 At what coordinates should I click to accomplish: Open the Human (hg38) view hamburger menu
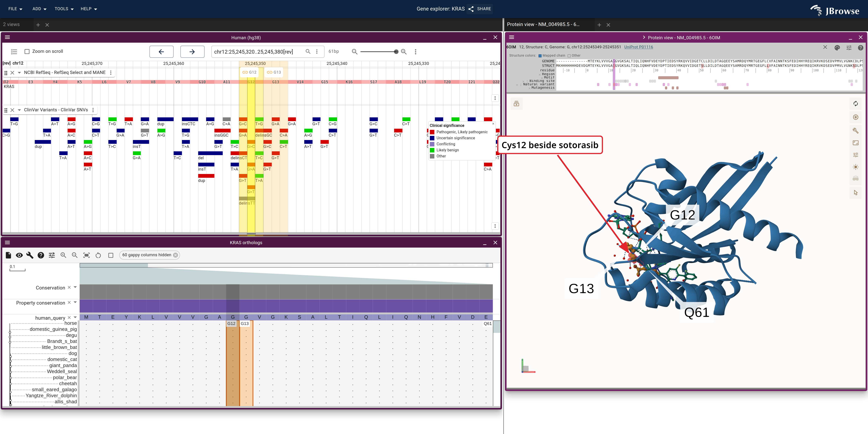(7, 37)
